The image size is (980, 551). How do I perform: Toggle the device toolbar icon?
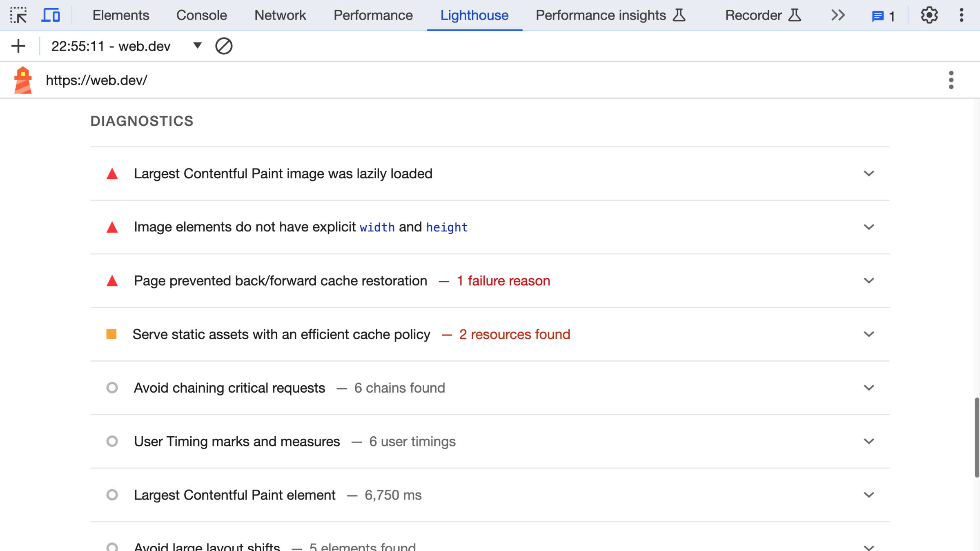pos(51,15)
